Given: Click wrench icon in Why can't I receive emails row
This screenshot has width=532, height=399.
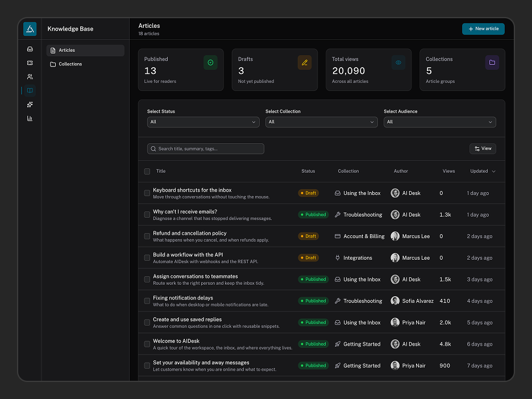Looking at the screenshot, I should [338, 215].
